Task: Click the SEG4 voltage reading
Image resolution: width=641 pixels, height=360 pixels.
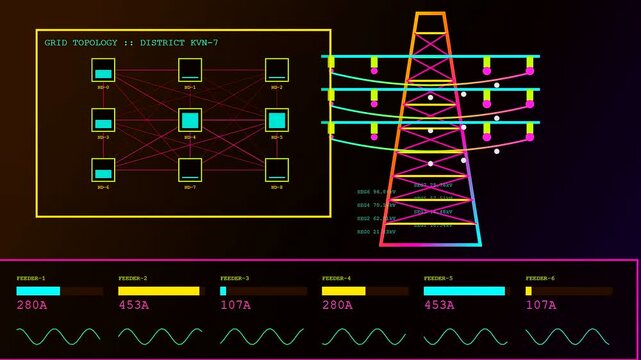Action: (x=376, y=205)
